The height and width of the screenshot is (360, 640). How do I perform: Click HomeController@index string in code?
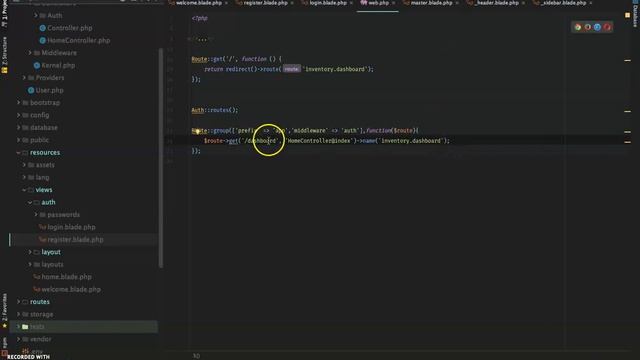coord(319,141)
